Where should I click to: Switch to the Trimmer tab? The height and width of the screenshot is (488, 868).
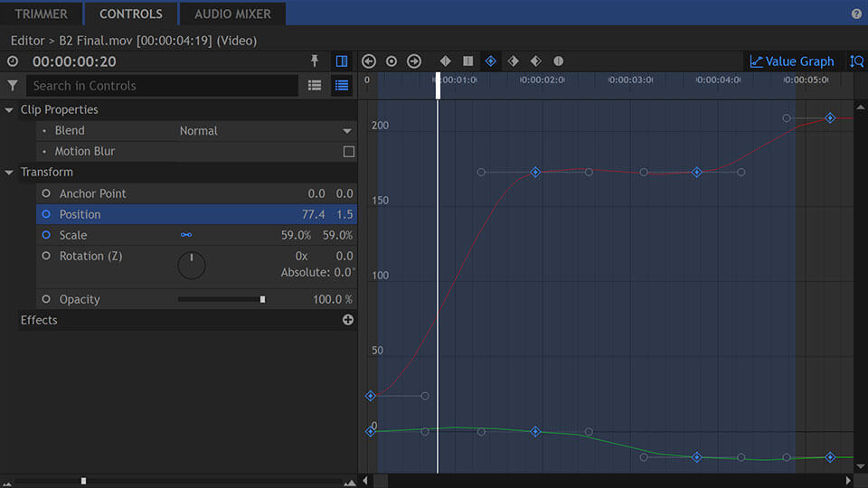tap(41, 14)
